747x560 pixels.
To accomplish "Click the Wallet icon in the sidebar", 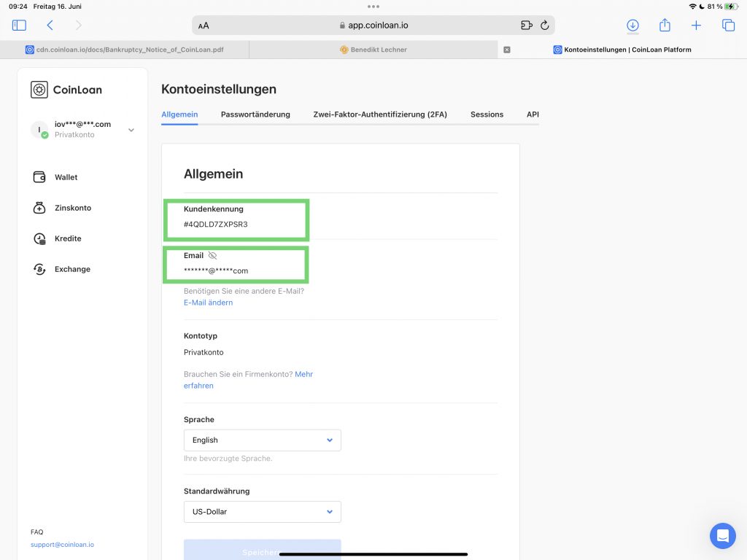I will click(39, 177).
